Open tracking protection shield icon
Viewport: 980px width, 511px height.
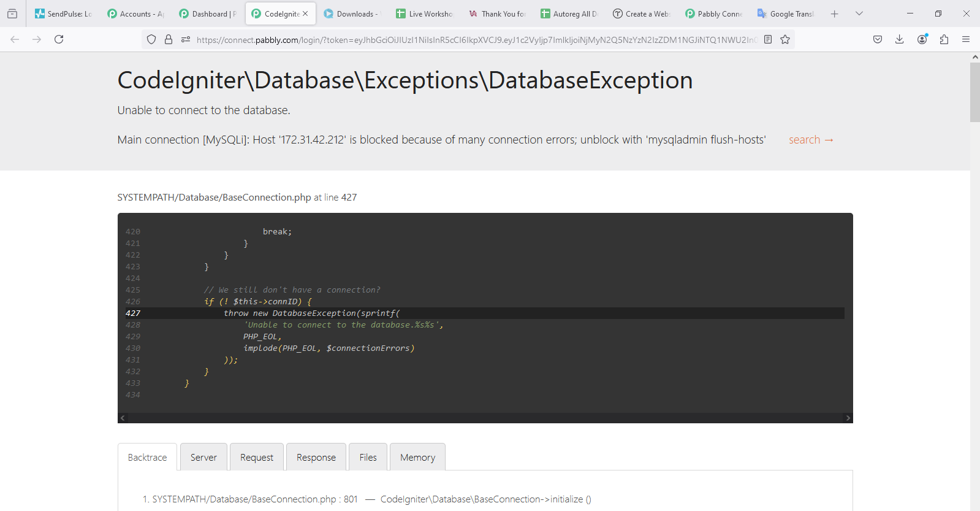tap(151, 39)
